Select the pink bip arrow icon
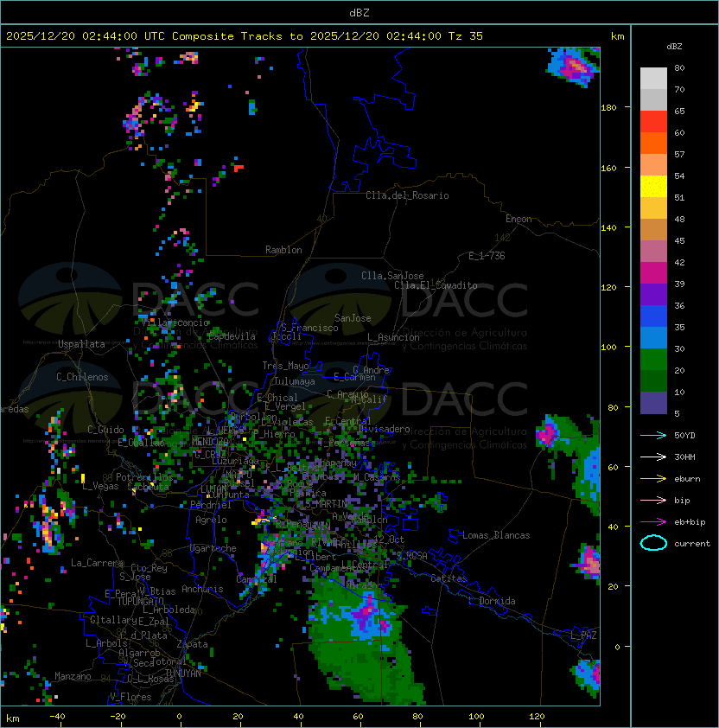 click(653, 500)
